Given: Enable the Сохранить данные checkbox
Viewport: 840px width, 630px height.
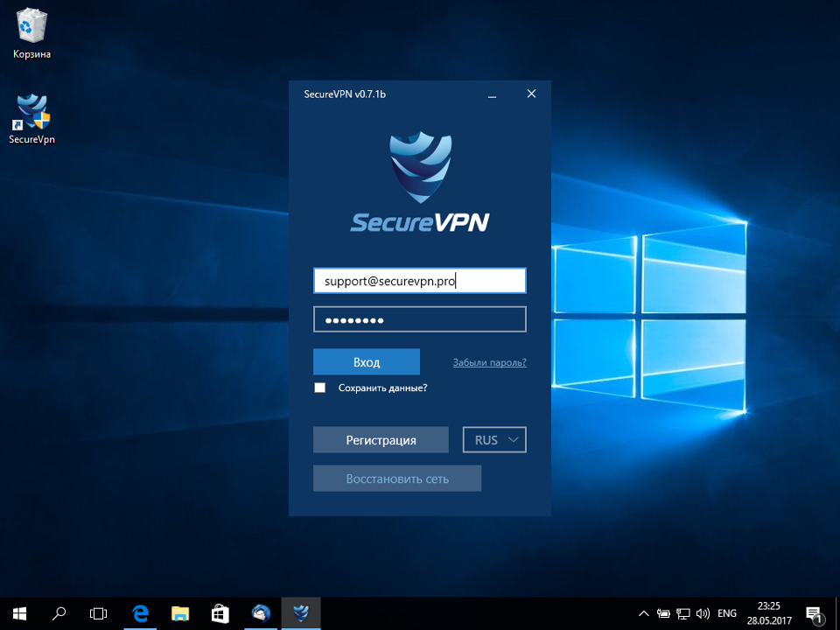Looking at the screenshot, I should point(320,388).
